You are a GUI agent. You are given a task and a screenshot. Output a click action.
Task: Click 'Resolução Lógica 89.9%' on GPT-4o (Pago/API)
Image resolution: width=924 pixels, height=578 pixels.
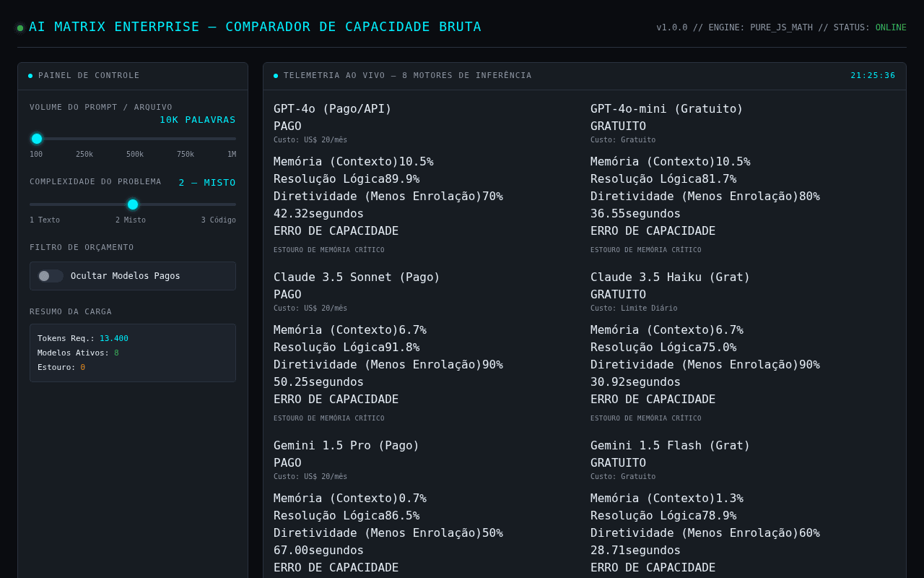coord(346,179)
